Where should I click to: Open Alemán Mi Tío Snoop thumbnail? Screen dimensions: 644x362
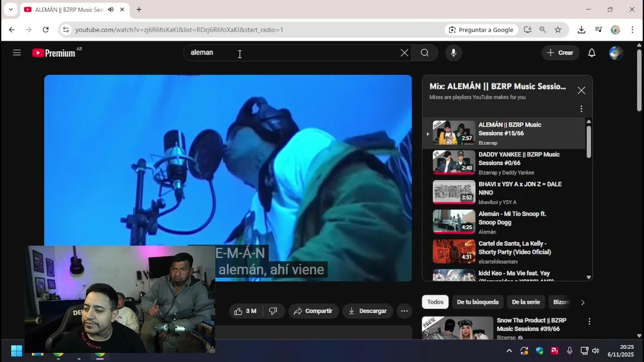[x=454, y=222]
